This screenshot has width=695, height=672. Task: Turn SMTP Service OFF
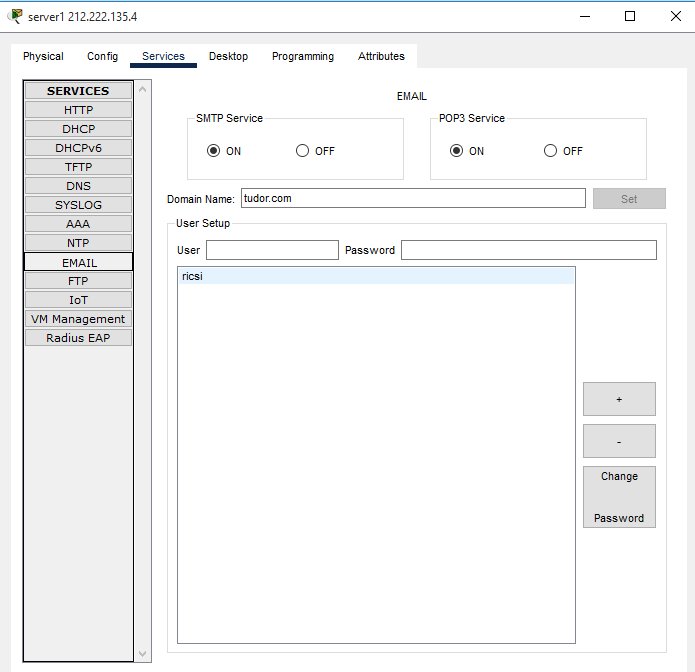coord(303,151)
